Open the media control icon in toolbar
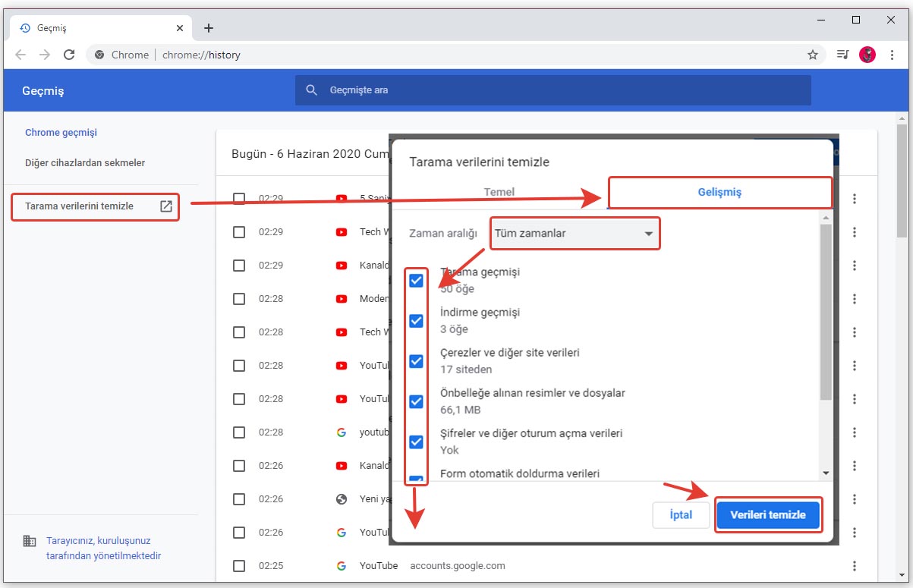The height and width of the screenshot is (588, 913). click(x=842, y=55)
